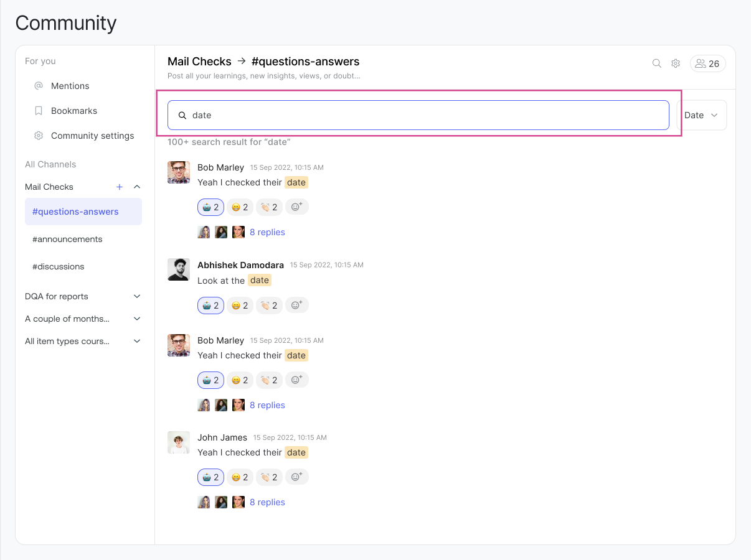The image size is (751, 560).
Task: Open the Bookmarks section
Action: pyautogui.click(x=74, y=111)
